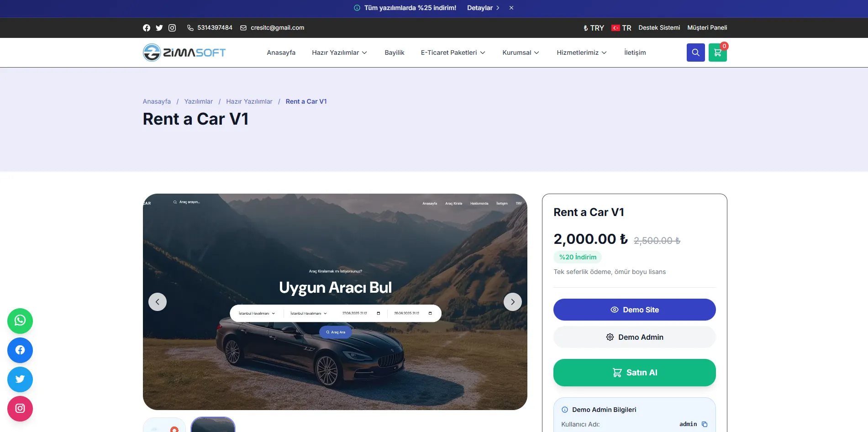Click the blue search icon button
The width and height of the screenshot is (868, 432).
[695, 53]
